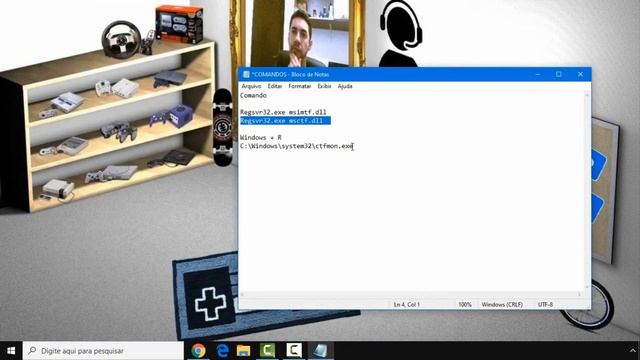The height and width of the screenshot is (360, 640).
Task: Open the Arquivo menu
Action: point(251,86)
